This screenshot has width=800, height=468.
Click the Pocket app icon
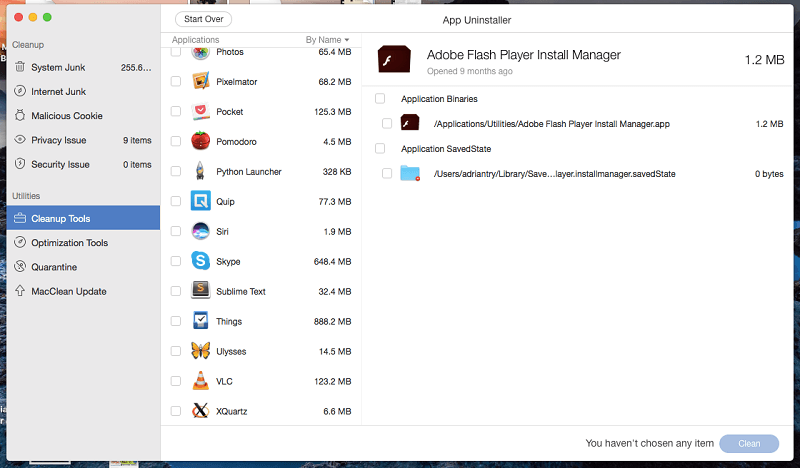pyautogui.click(x=201, y=111)
